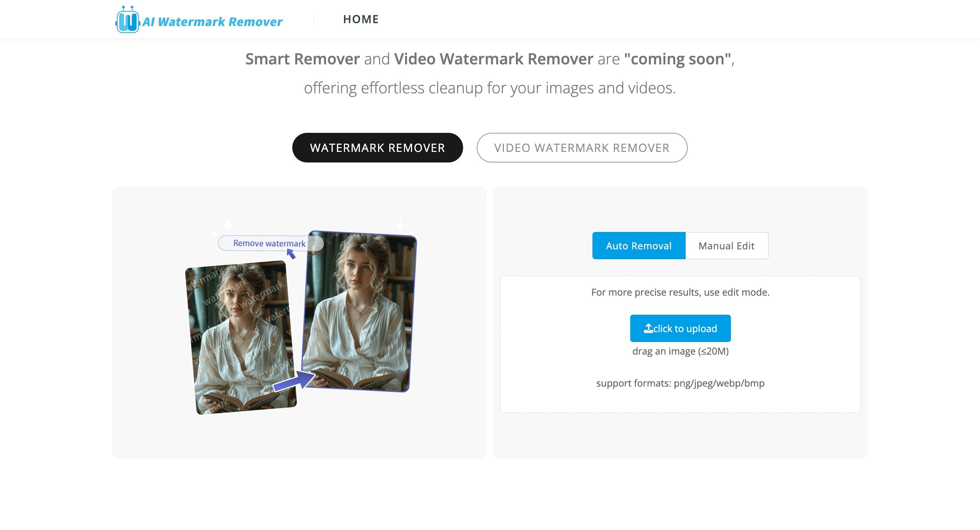The width and height of the screenshot is (980, 530).
Task: Click the purple cursor pointer icon
Action: tap(291, 253)
